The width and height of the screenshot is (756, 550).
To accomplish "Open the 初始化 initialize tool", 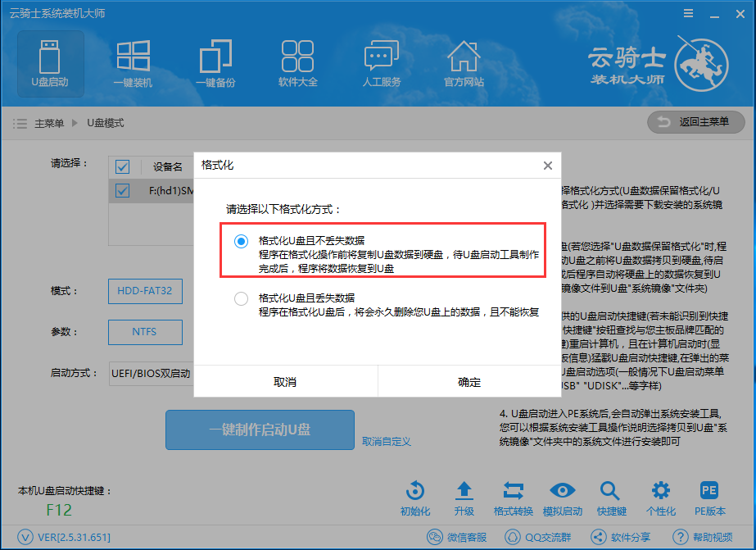I will (415, 498).
